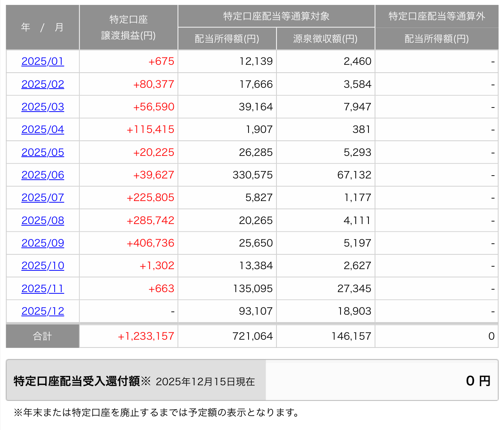This screenshot has height=430, width=504.
Task: Open the 2025/06 month link
Action: coord(43,175)
